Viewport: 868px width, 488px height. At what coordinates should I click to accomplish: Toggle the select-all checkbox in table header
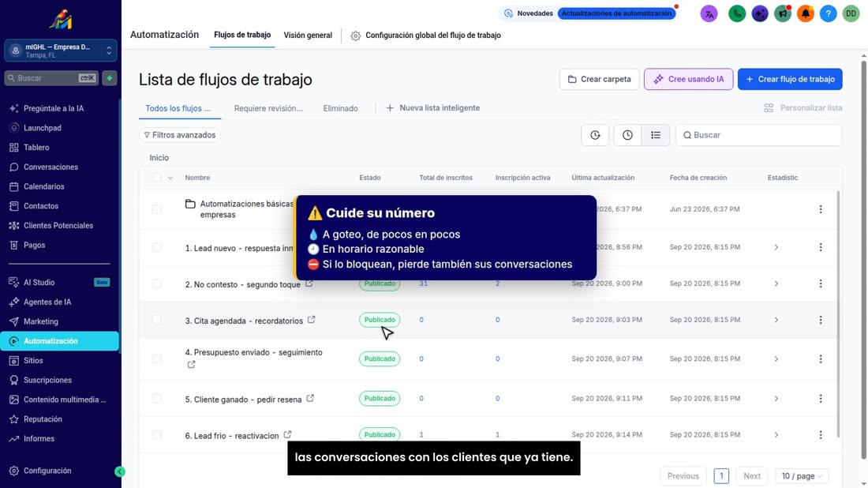pyautogui.click(x=157, y=177)
